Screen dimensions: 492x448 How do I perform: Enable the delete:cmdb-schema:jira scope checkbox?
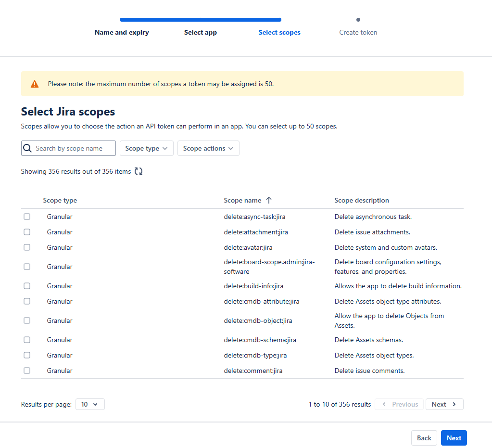point(27,340)
